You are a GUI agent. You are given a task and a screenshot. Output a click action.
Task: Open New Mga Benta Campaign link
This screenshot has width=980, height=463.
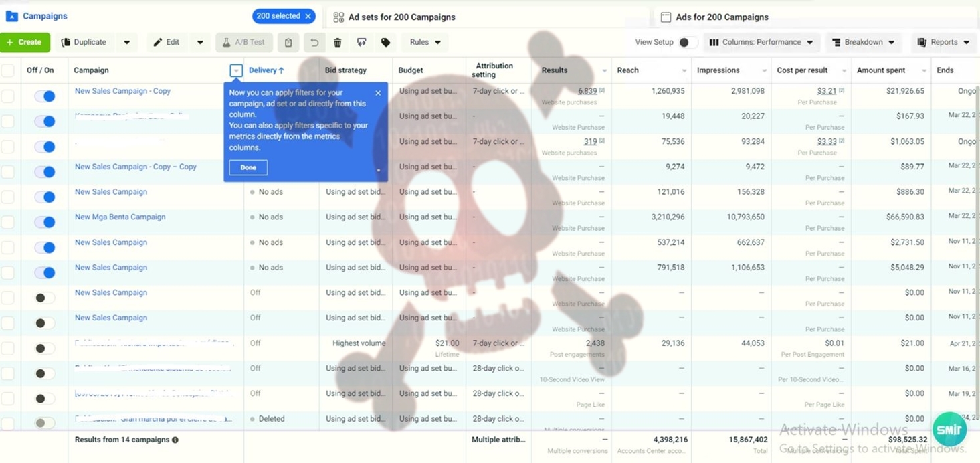pos(120,217)
